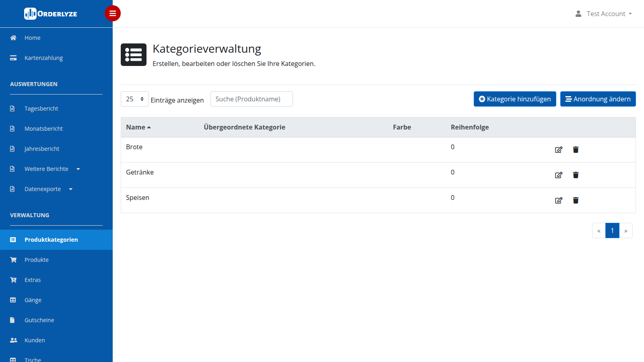Go to Gutscheine in the sidebar
This screenshot has height=362, width=644.
(56, 320)
